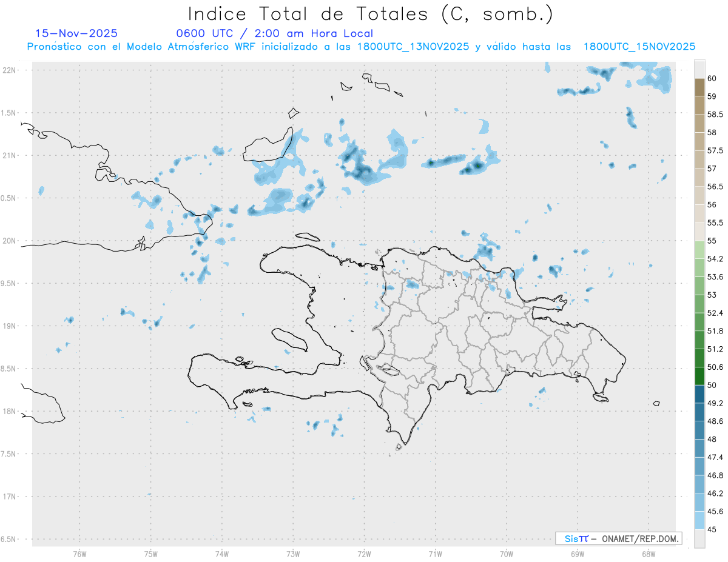Click the colorbar value 58.5
The width and height of the screenshot is (728, 562).
tap(715, 115)
